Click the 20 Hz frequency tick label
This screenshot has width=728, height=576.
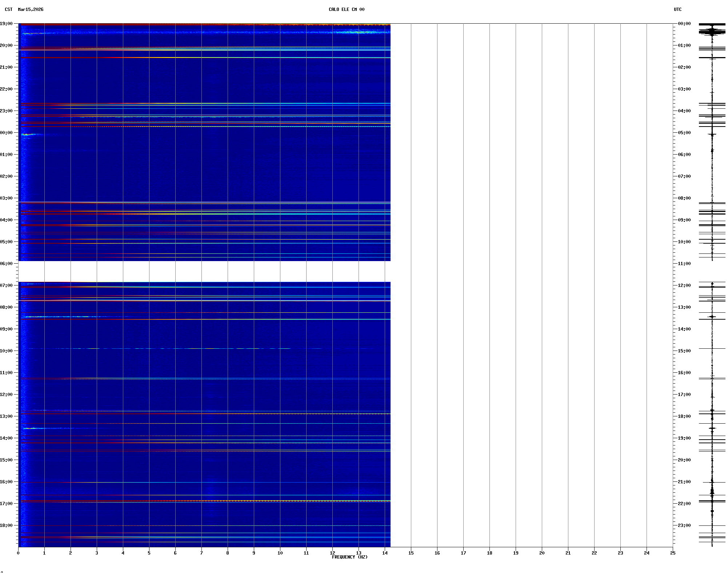[542, 553]
